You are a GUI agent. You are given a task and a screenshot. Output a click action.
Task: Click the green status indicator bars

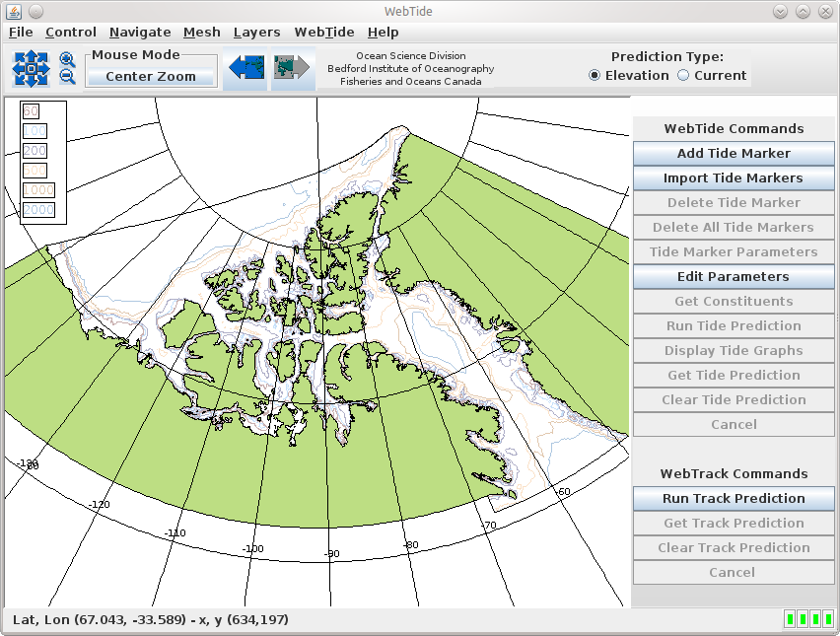coord(808,619)
